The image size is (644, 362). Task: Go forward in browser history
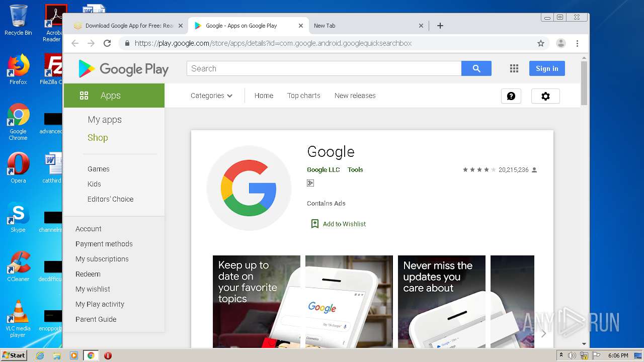point(91,43)
